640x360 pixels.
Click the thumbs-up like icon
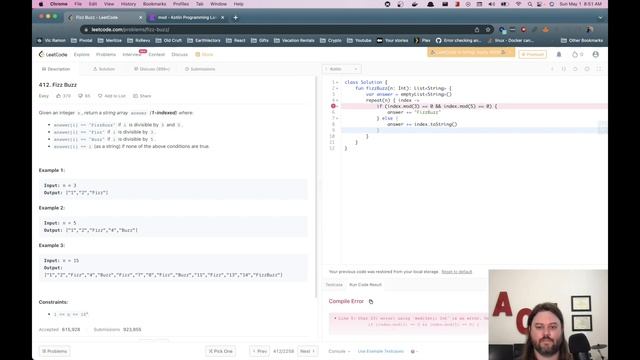coord(58,96)
